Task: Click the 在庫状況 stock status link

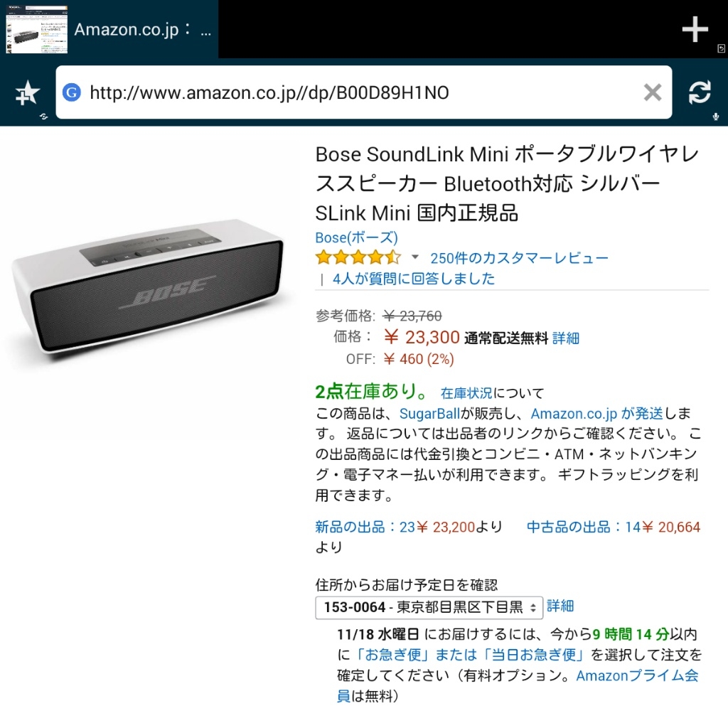Action: point(466,393)
